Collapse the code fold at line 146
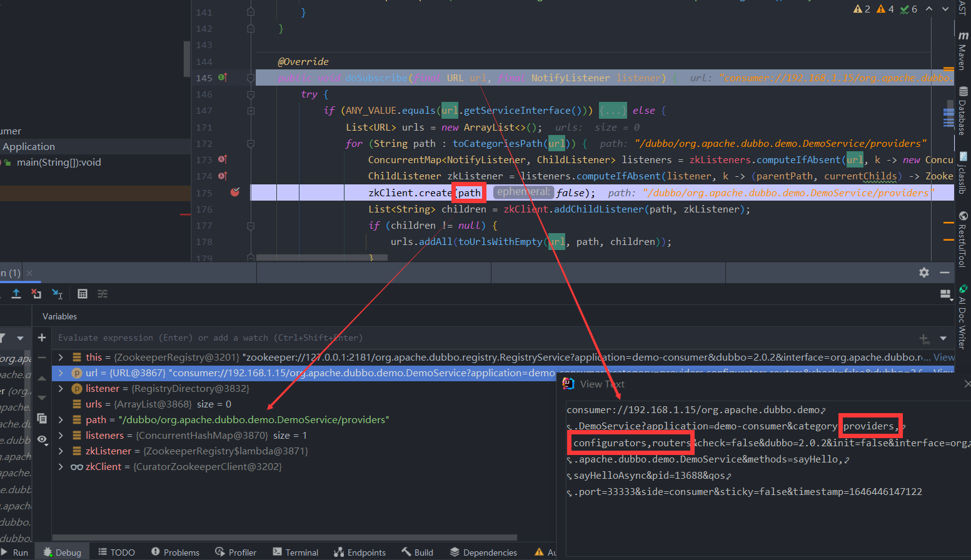Viewport: 971px width, 560px height. tap(251, 94)
